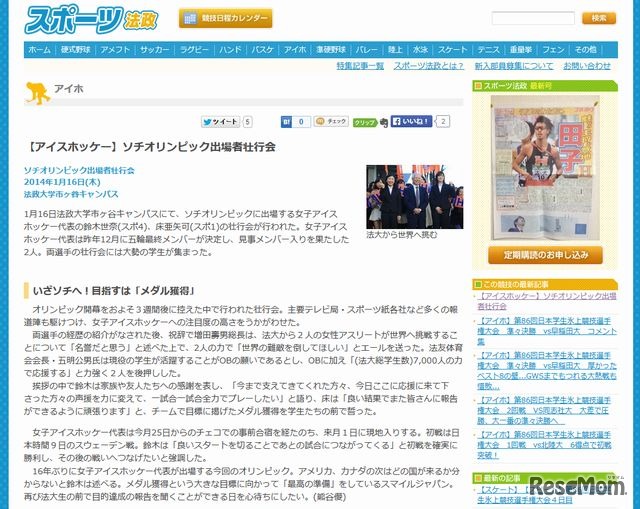The width and height of the screenshot is (640, 509).
Task: Open sidebar link 厚かったベスト8の壁
Action: tap(547, 371)
